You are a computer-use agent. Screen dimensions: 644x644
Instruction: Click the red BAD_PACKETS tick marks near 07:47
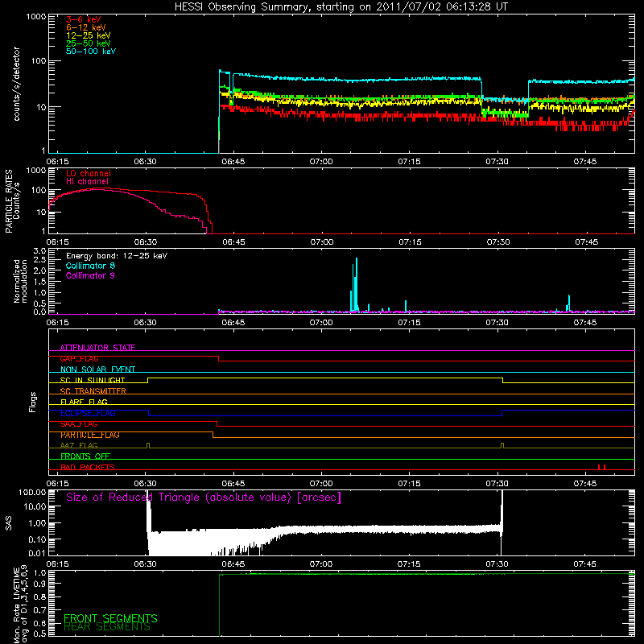602,467
